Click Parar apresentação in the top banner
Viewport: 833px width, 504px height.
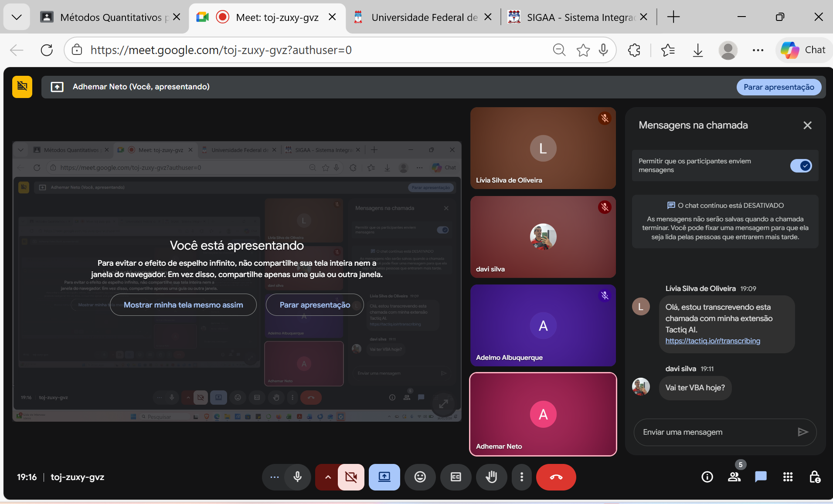point(779,87)
